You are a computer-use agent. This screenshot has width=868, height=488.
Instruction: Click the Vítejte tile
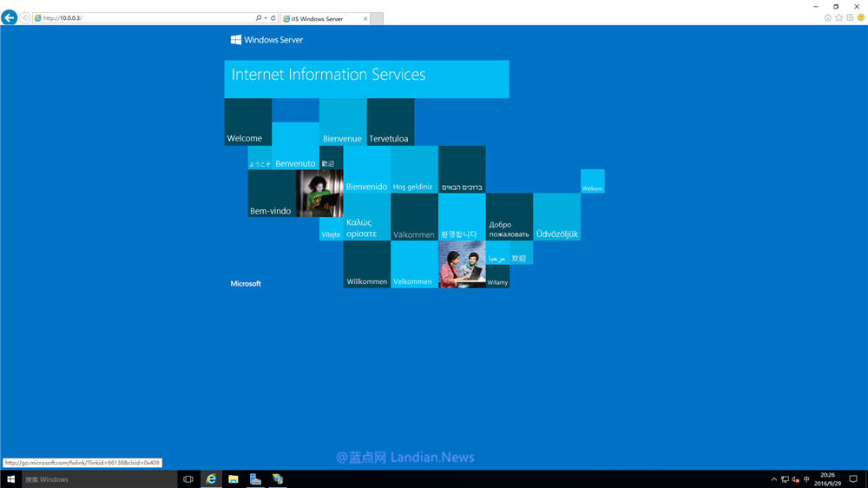pyautogui.click(x=331, y=228)
